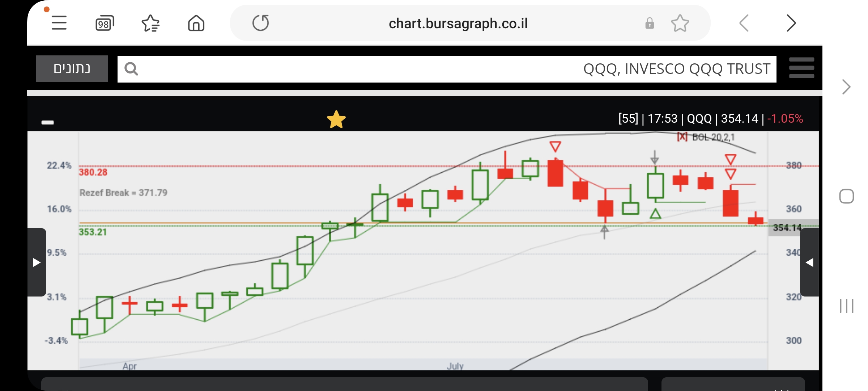
Task: Open the site's three-bar menu
Action: tap(801, 68)
